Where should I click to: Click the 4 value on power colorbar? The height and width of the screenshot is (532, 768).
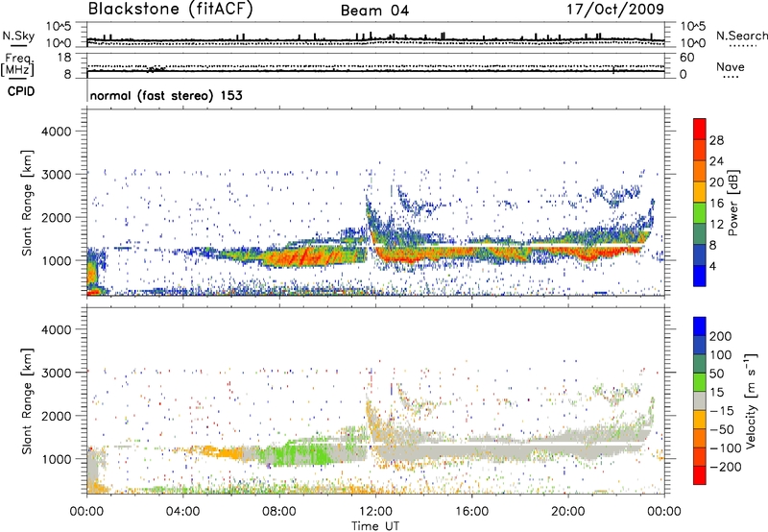[x=713, y=266]
